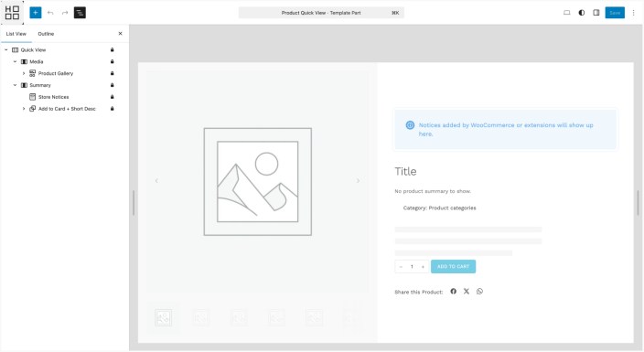Image resolution: width=644 pixels, height=352 pixels.
Task: Click the lock icon on Summary row
Action: point(113,85)
